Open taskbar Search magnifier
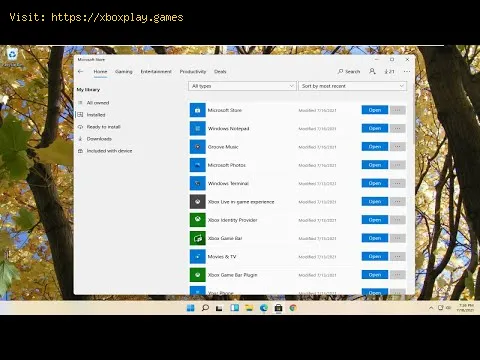The width and height of the screenshot is (480, 360). (x=205, y=308)
